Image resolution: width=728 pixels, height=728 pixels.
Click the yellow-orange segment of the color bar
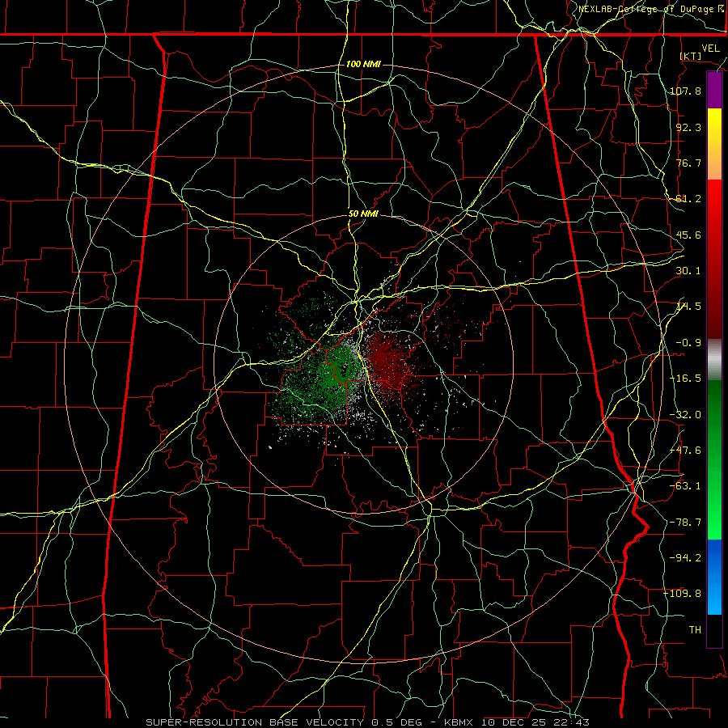[714, 144]
